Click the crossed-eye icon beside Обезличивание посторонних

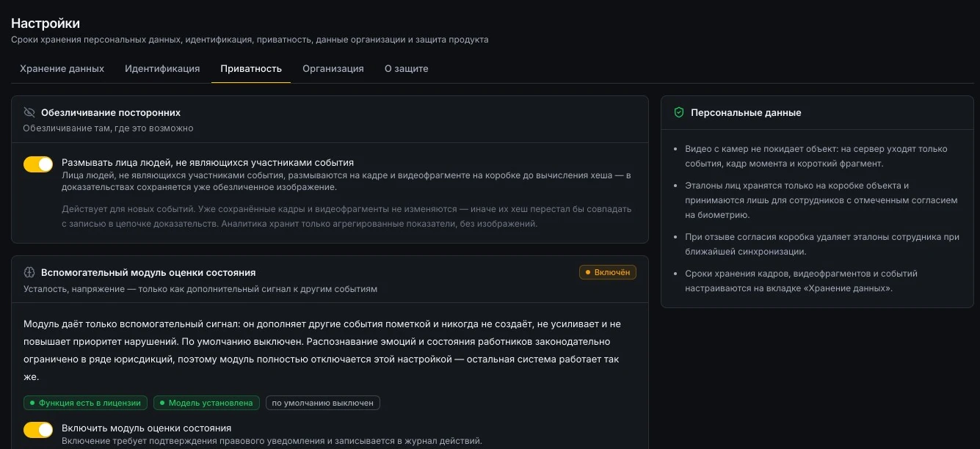[x=29, y=112]
